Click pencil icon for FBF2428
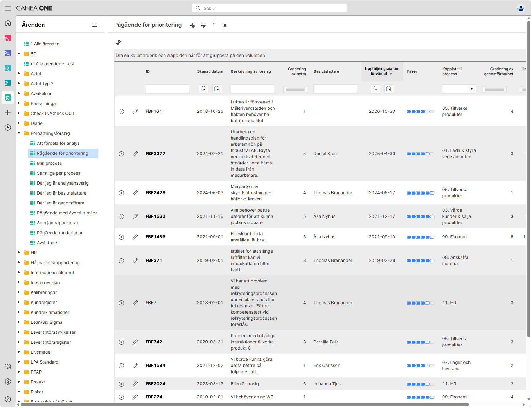The width and height of the screenshot is (532, 408). pyautogui.click(x=135, y=193)
